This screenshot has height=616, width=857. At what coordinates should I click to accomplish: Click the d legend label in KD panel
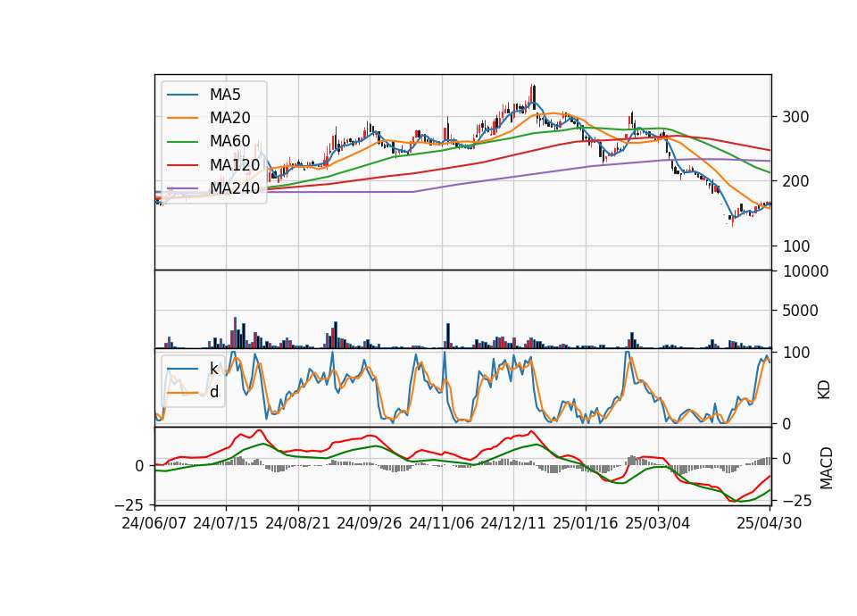pyautogui.click(x=214, y=391)
